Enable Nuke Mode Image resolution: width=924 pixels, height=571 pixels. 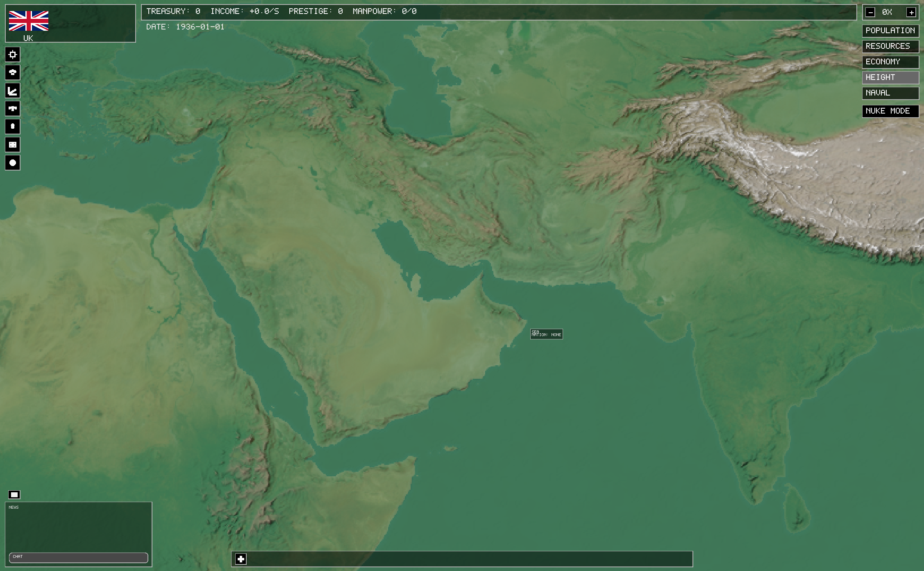tap(890, 111)
